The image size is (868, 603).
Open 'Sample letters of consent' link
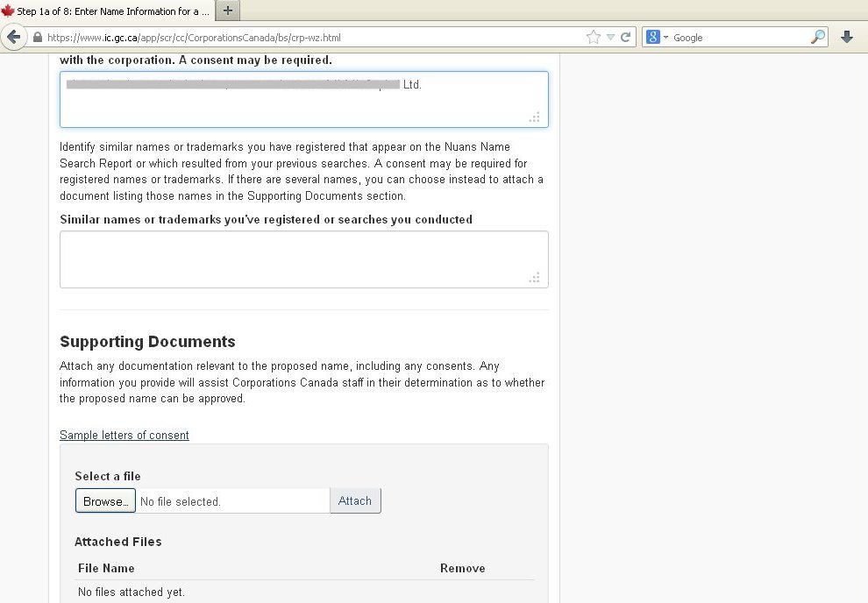pos(125,435)
